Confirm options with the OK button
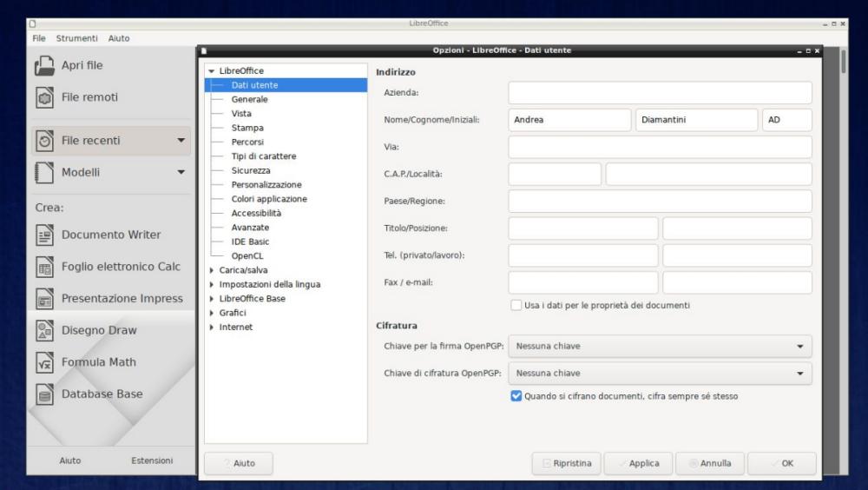The height and width of the screenshot is (490, 868). click(781, 464)
